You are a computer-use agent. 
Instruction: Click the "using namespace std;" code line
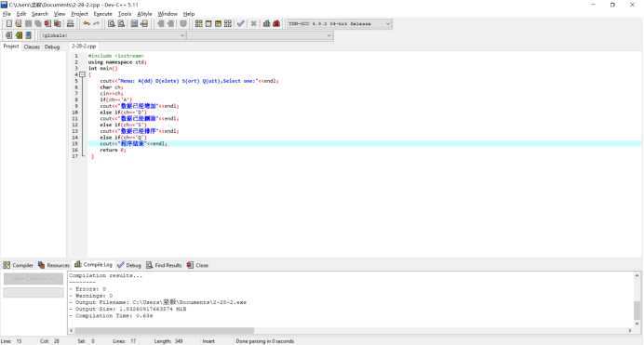click(x=117, y=62)
